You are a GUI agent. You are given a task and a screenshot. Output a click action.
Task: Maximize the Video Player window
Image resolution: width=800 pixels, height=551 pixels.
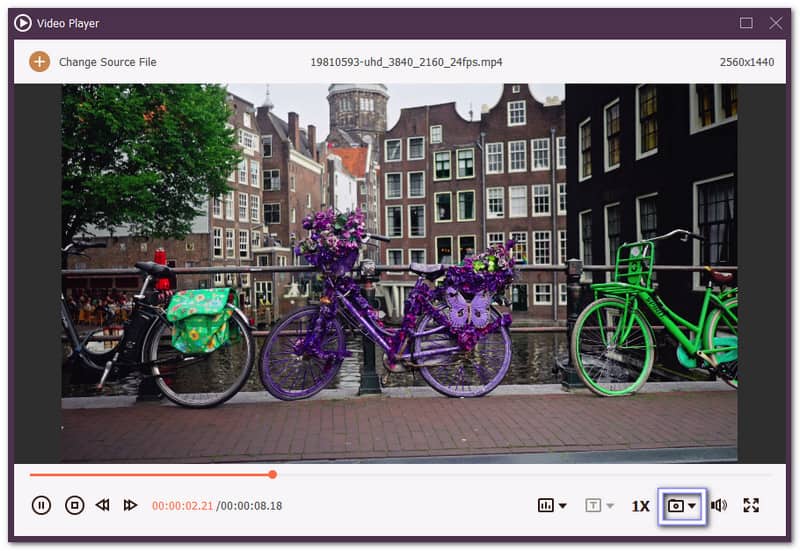pos(746,23)
